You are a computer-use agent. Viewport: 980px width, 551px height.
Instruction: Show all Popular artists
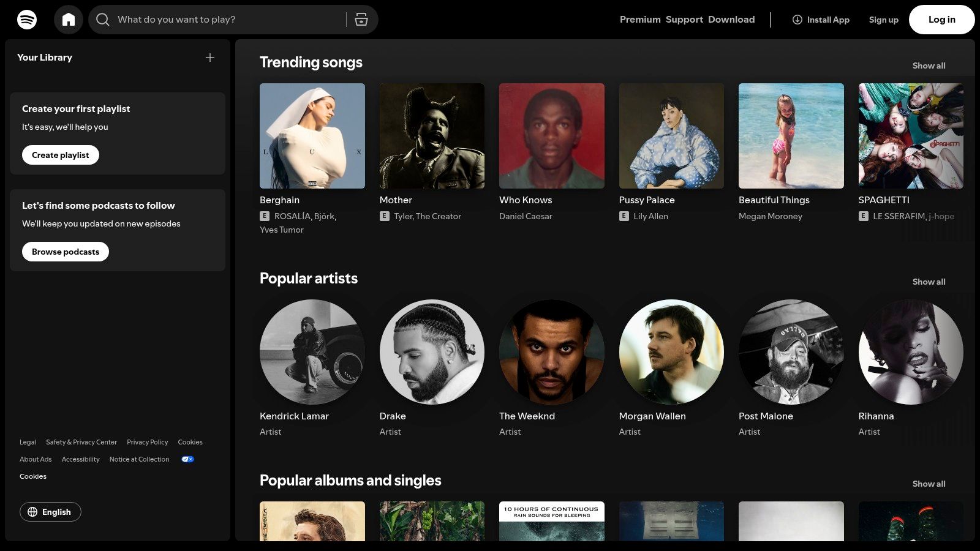point(929,282)
